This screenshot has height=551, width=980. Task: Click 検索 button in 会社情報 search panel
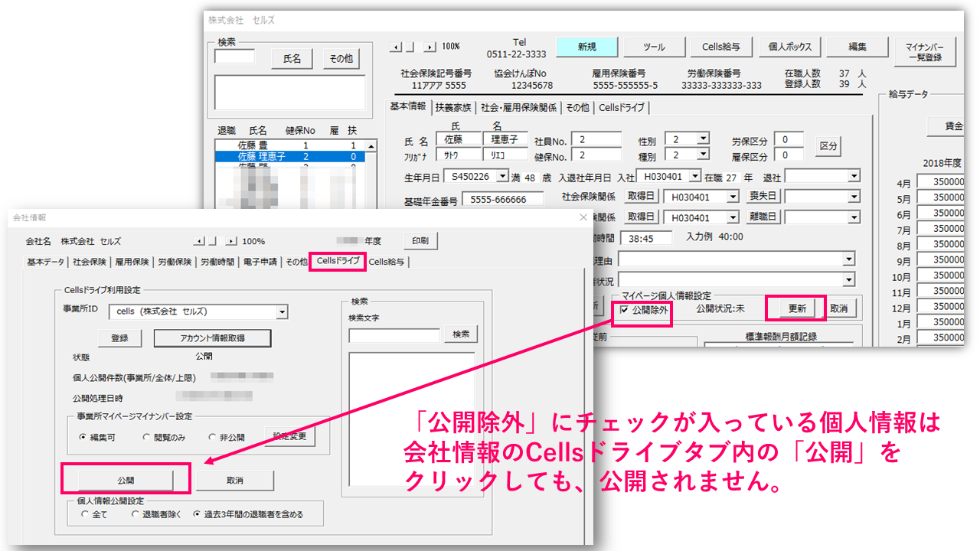(461, 334)
